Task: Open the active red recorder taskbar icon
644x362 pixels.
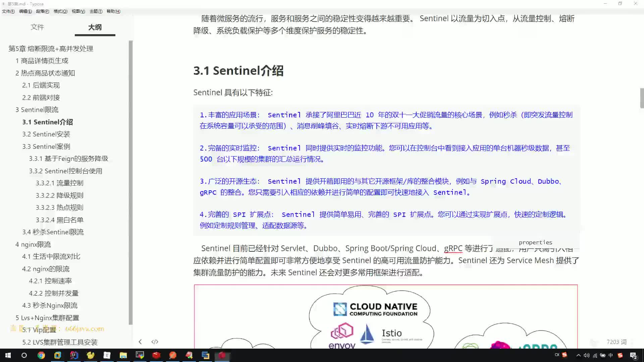Action: pyautogui.click(x=222, y=355)
